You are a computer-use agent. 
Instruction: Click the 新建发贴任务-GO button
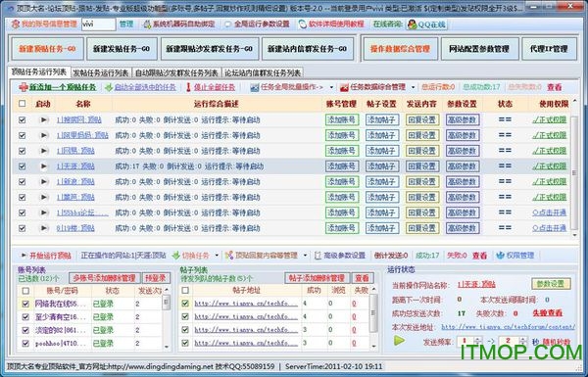pos(122,49)
